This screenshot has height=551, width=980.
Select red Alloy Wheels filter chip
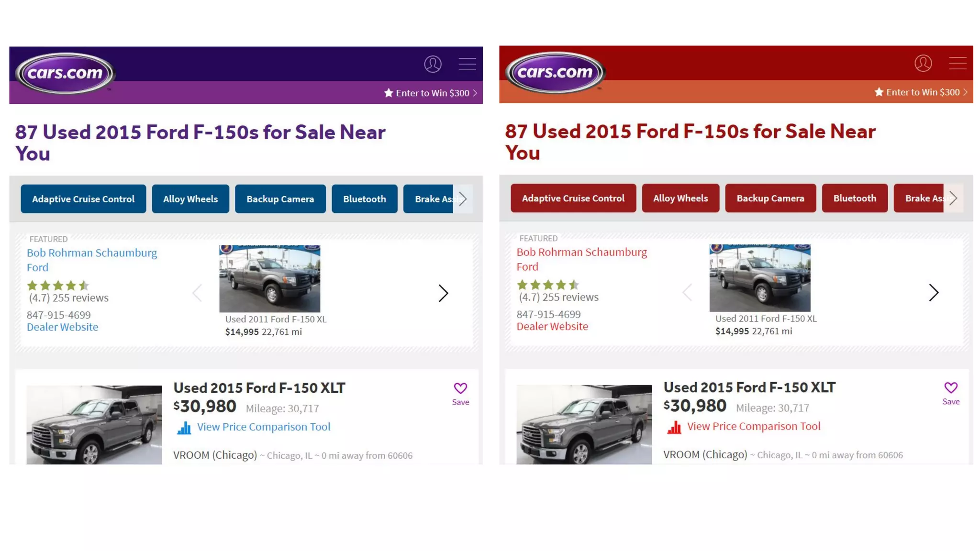680,198
